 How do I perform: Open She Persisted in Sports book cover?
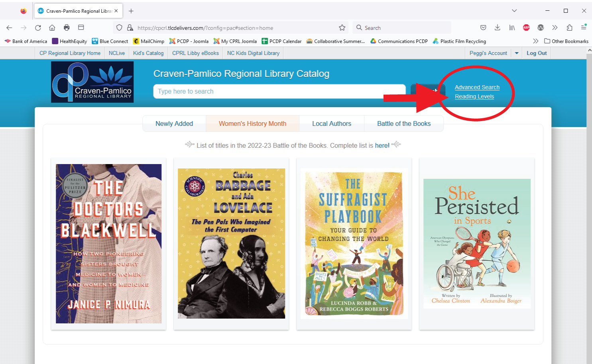(477, 244)
